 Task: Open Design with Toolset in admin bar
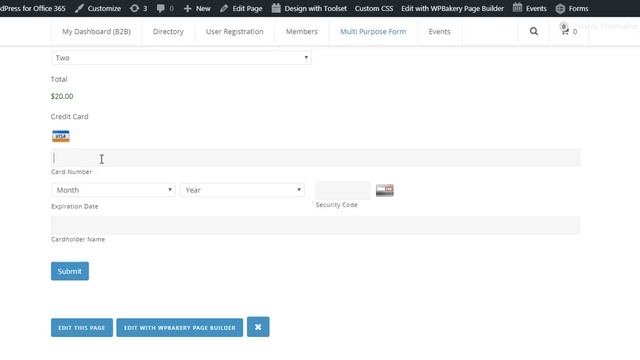(x=309, y=8)
